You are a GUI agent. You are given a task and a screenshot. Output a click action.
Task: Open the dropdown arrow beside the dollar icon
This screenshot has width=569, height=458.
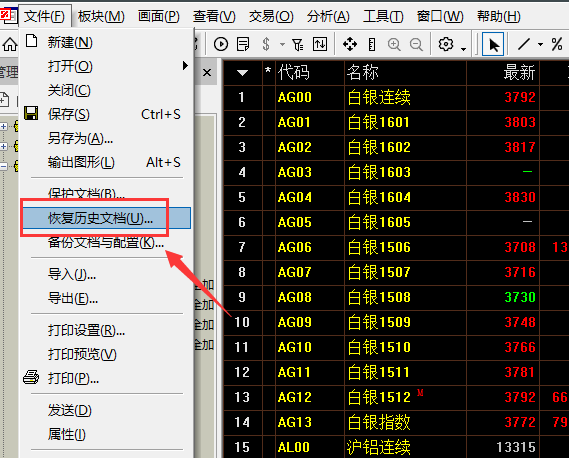282,45
